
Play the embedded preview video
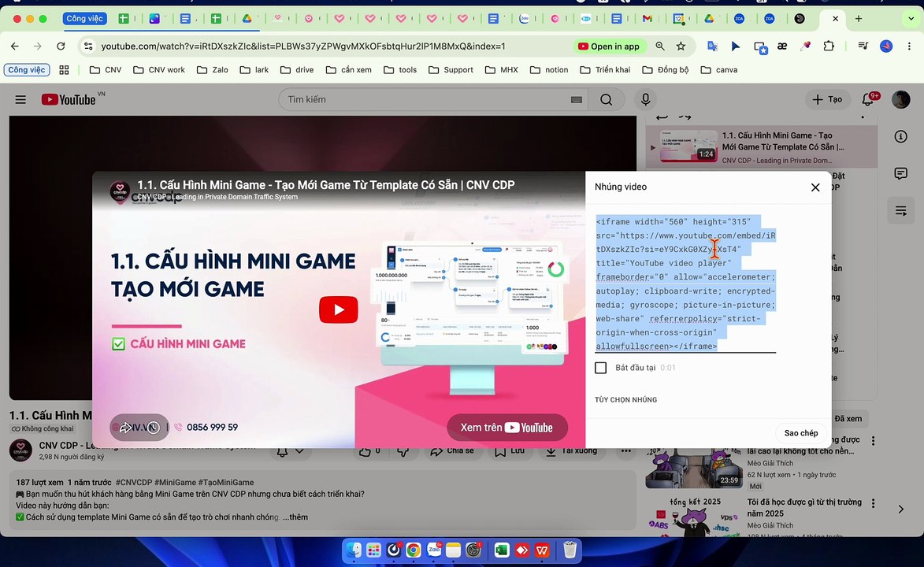(338, 309)
